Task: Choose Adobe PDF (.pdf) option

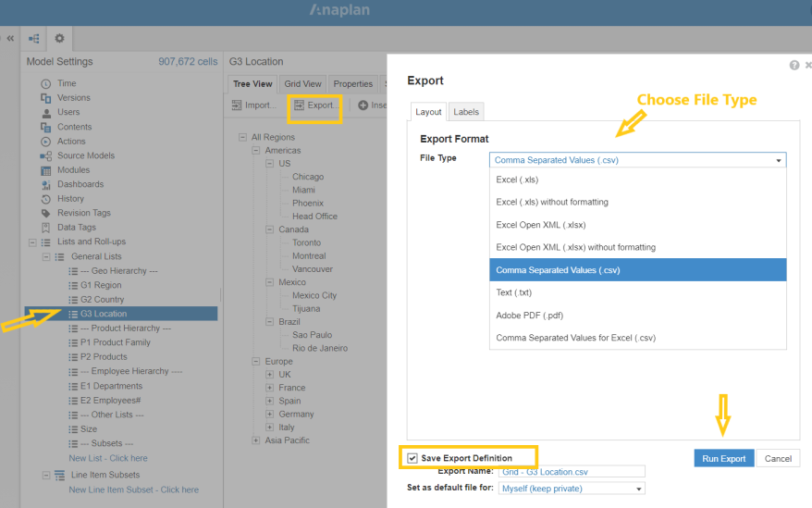Action: pos(637,316)
